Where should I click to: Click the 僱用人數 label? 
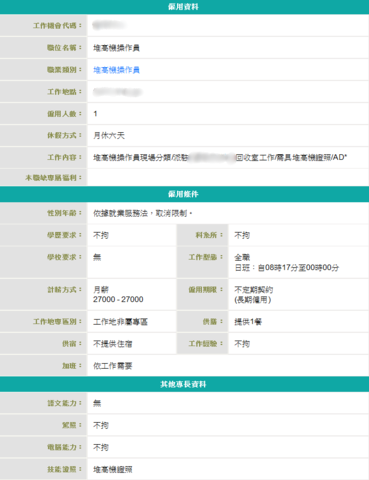point(64,114)
